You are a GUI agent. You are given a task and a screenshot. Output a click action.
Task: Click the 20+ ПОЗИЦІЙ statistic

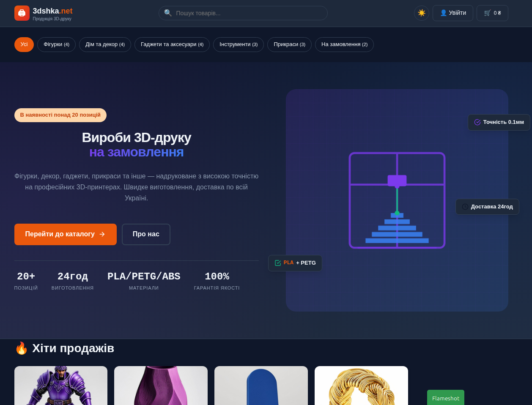(x=26, y=281)
